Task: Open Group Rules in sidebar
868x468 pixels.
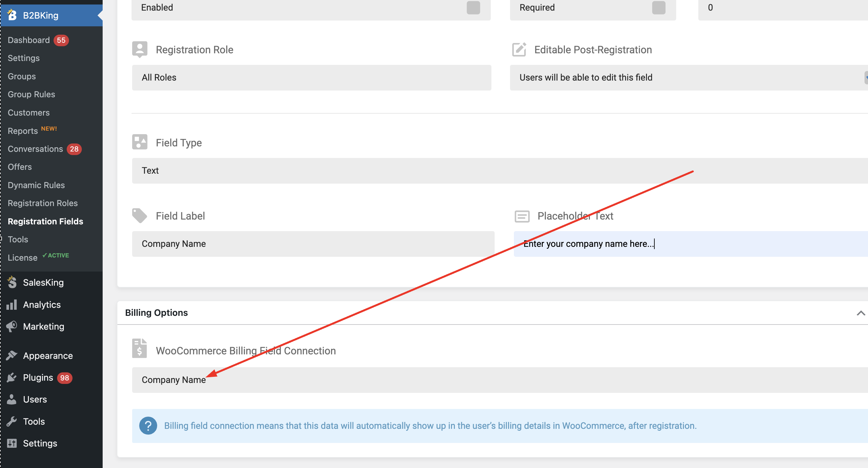Action: pyautogui.click(x=31, y=94)
